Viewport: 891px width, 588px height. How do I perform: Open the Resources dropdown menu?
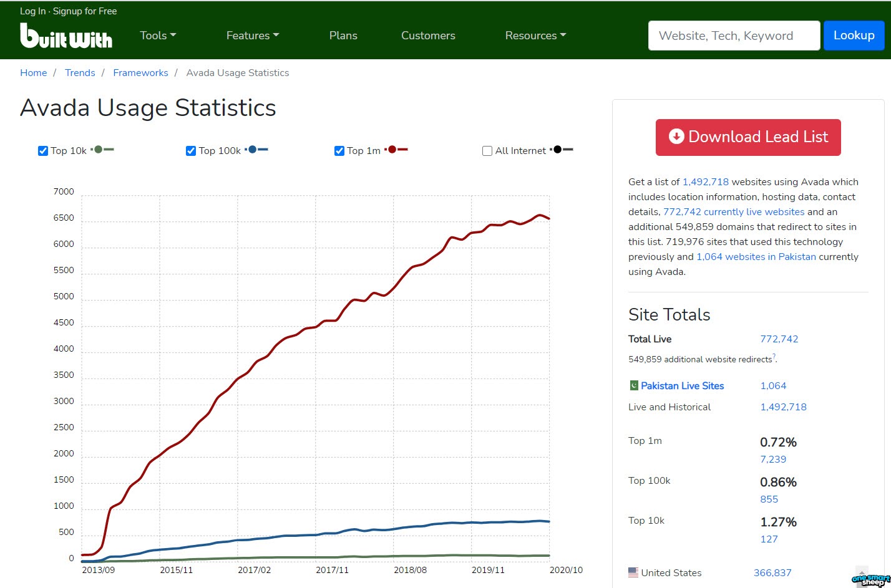tap(535, 36)
